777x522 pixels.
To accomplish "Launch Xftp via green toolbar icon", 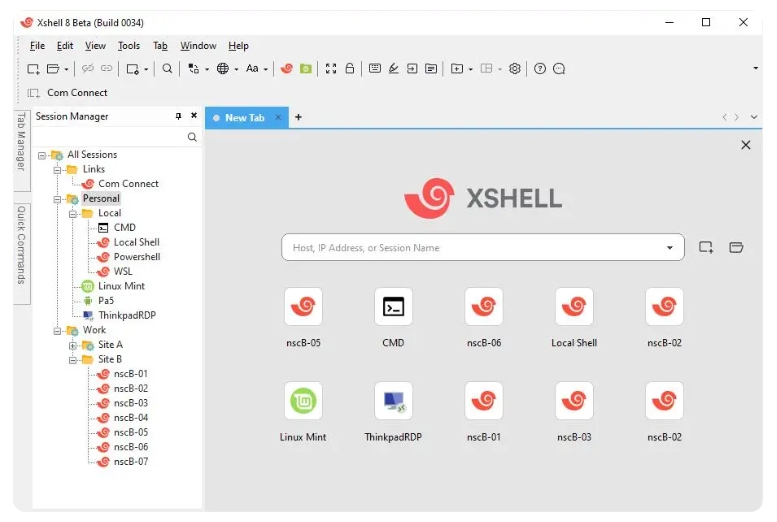I will [306, 68].
